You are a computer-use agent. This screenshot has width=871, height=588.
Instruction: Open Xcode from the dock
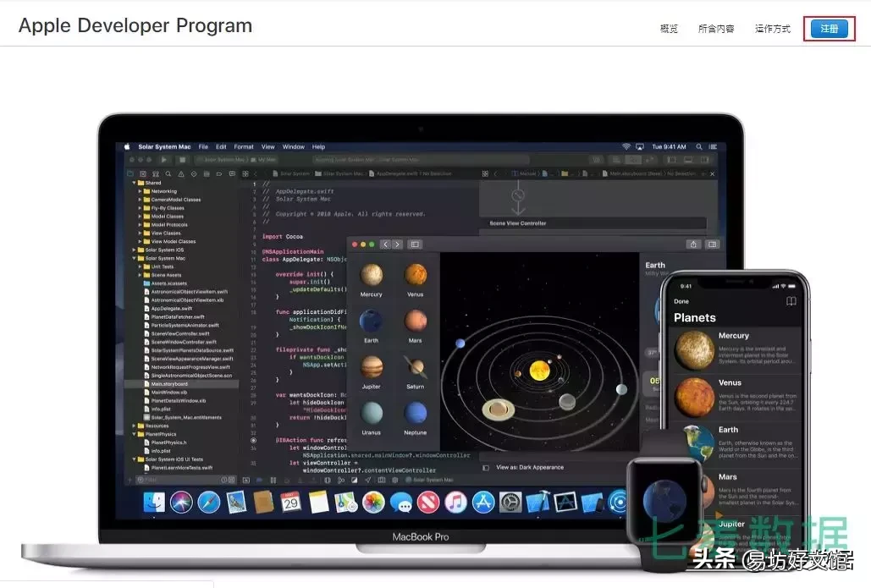[537, 503]
